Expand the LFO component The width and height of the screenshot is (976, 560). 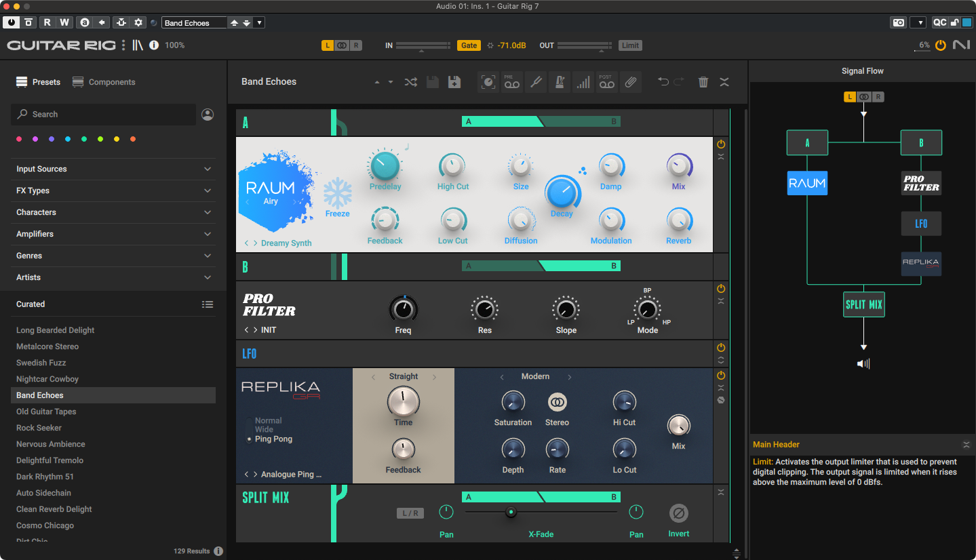point(721,360)
